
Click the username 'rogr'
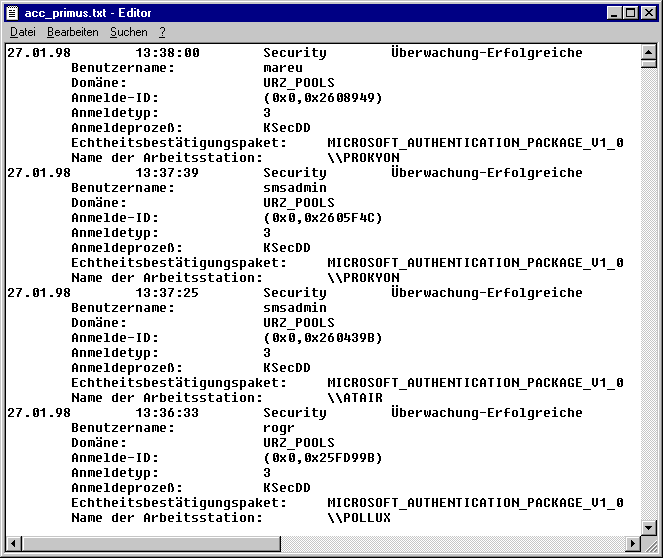(x=279, y=429)
